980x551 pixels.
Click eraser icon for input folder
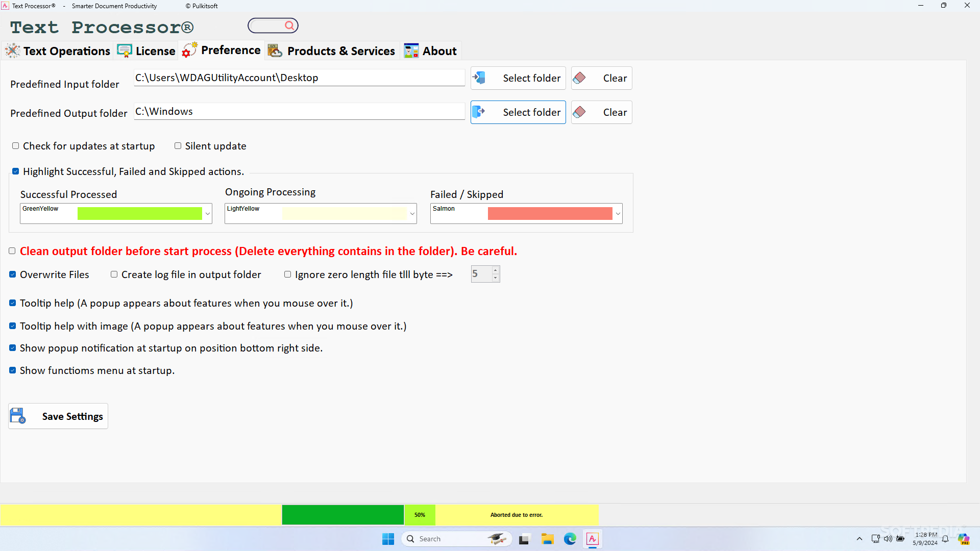coord(579,78)
